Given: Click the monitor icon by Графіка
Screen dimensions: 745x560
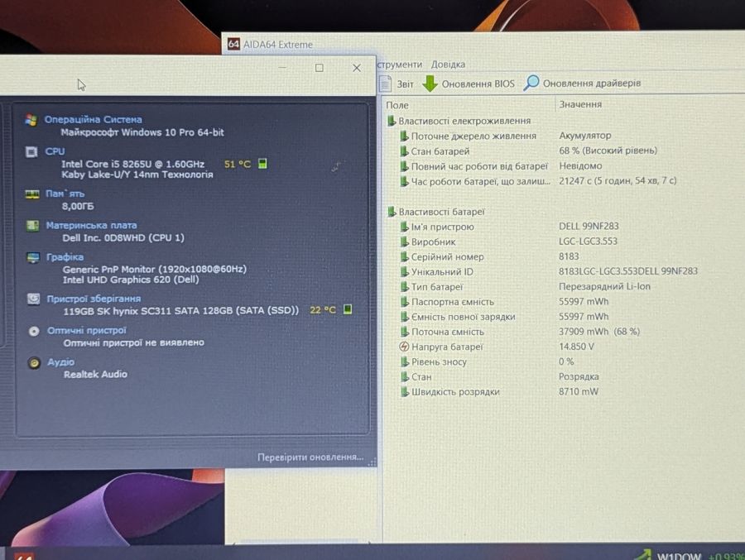Looking at the screenshot, I should tap(33, 257).
